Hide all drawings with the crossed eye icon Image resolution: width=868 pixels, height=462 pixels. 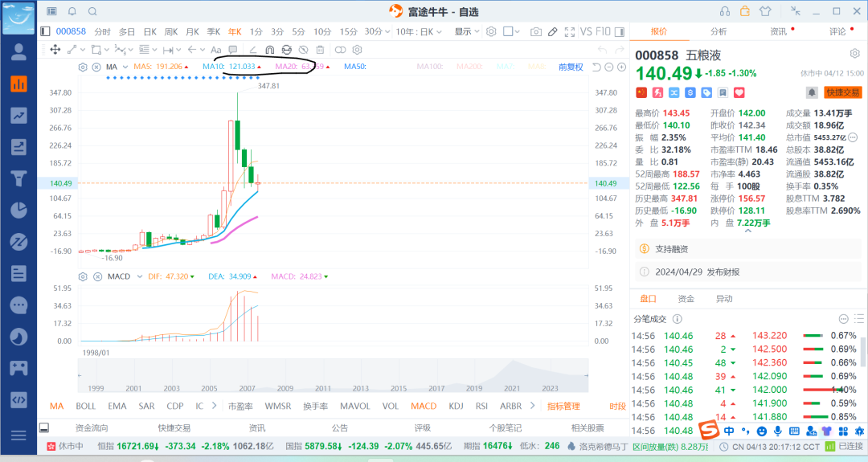[303, 50]
